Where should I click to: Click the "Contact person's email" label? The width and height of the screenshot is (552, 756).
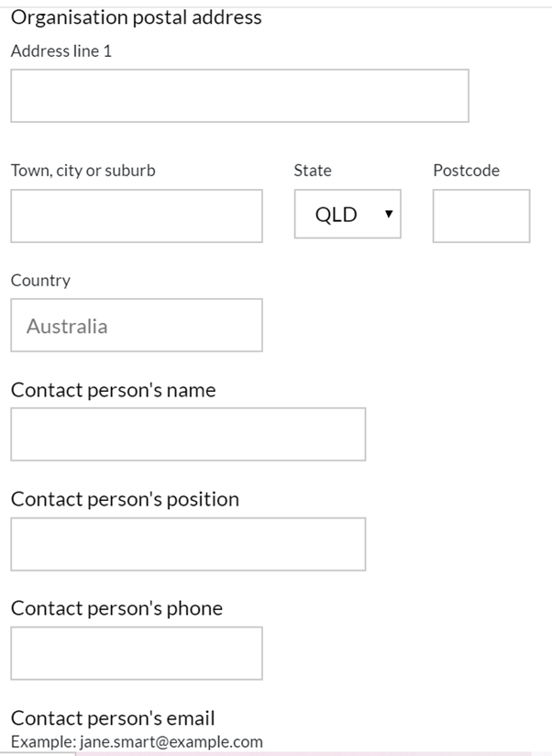click(113, 718)
